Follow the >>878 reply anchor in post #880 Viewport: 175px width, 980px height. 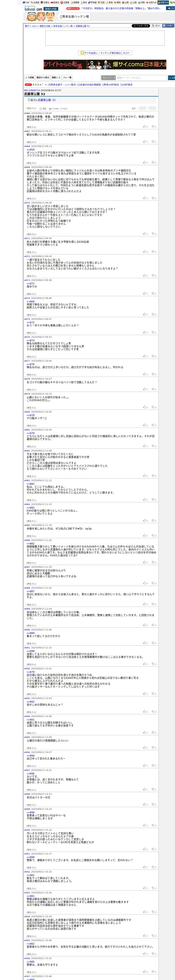point(30,415)
